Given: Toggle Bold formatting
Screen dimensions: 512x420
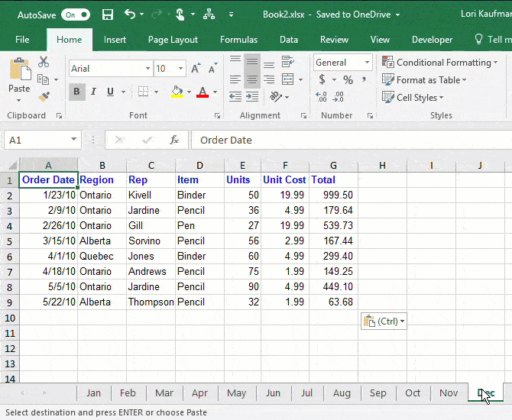Looking at the screenshot, I should click(x=76, y=92).
